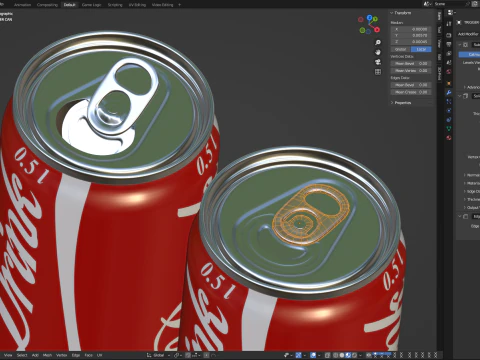The height and width of the screenshot is (360, 480).
Task: Click the Mean Crease field under Edges Data
Action: click(x=411, y=92)
